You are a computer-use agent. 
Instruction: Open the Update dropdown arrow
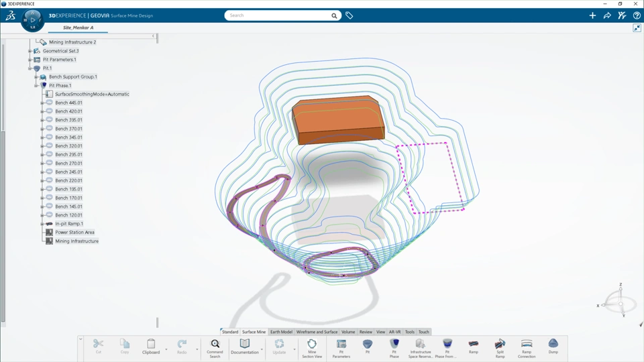coord(294,350)
